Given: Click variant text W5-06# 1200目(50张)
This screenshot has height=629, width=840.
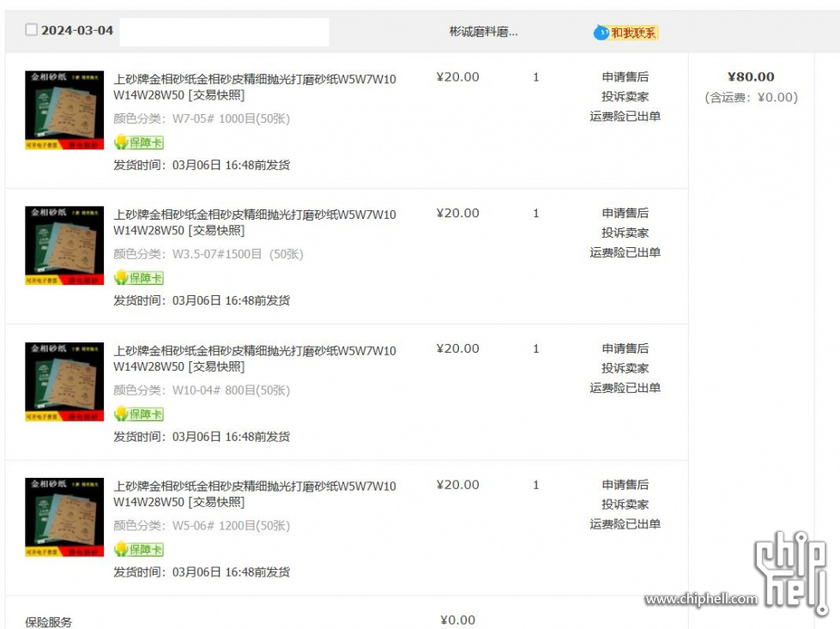Looking at the screenshot, I should click(x=231, y=525).
